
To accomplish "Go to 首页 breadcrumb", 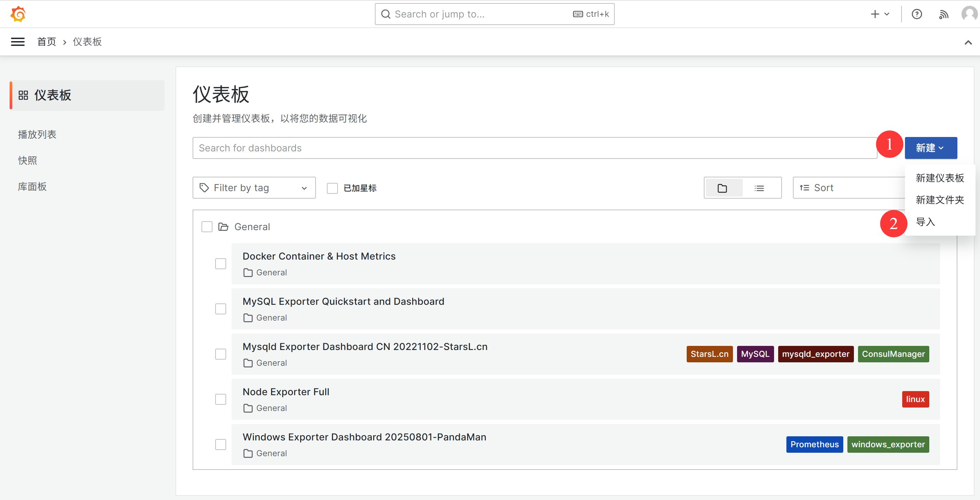I will point(46,42).
